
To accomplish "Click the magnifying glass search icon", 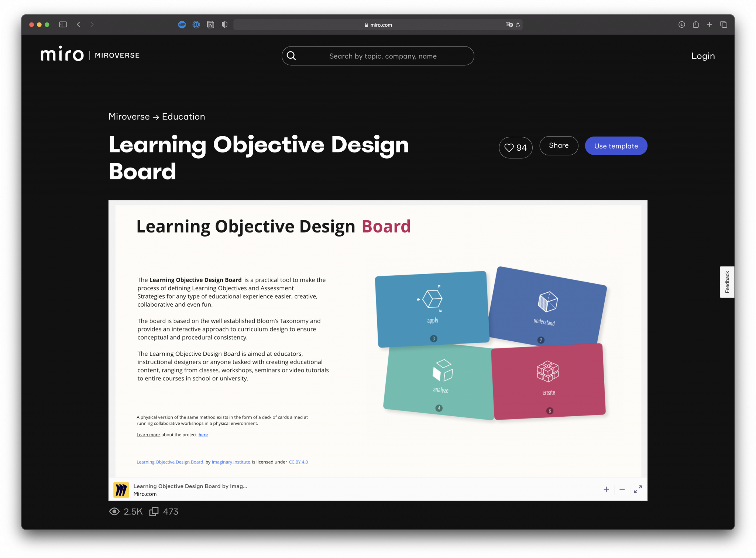I will point(291,56).
